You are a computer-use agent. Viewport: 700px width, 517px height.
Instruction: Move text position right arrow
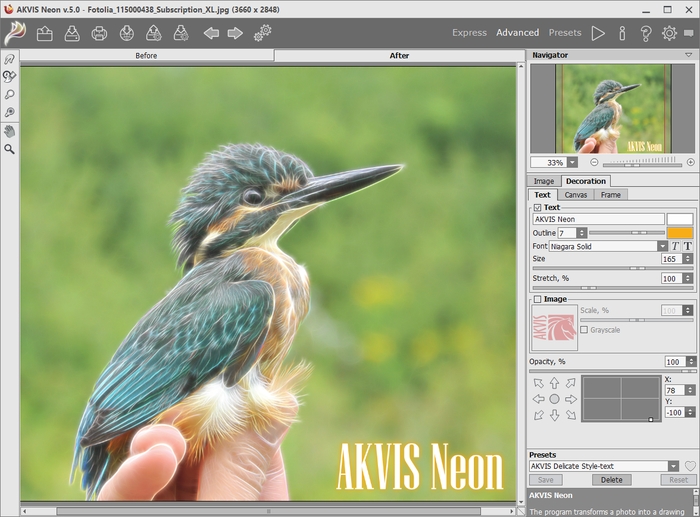(x=571, y=399)
